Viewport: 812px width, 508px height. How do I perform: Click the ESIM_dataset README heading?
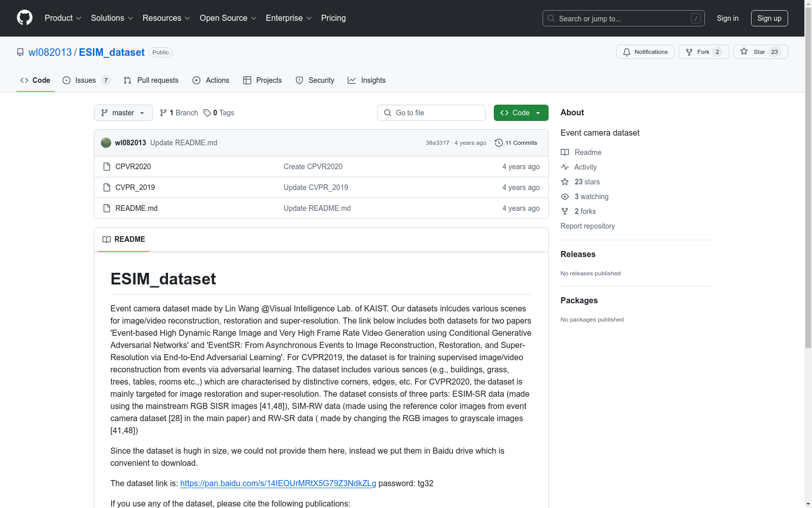(163, 279)
